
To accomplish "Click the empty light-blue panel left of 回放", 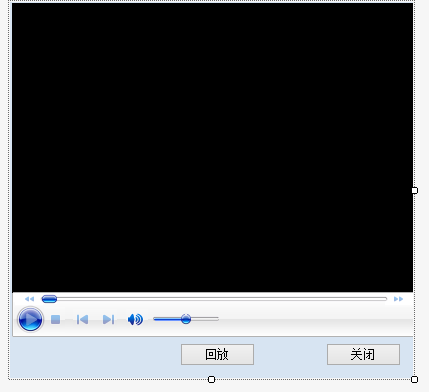I will pyautogui.click(x=96, y=357).
